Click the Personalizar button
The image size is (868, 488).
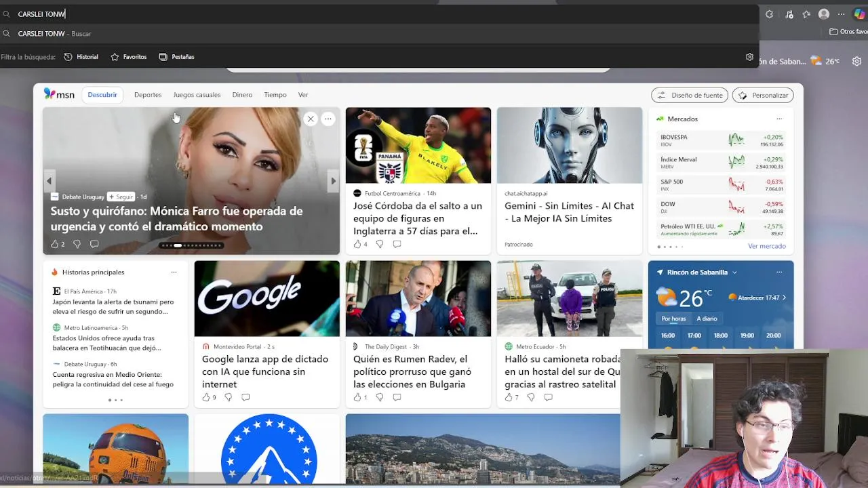[x=763, y=95]
